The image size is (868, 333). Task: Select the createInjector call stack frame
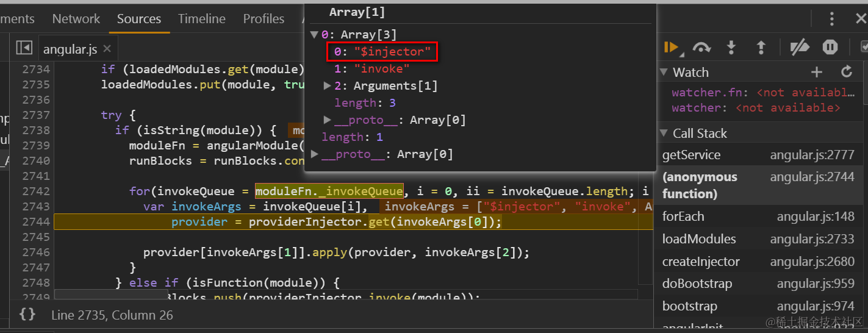coord(761,262)
